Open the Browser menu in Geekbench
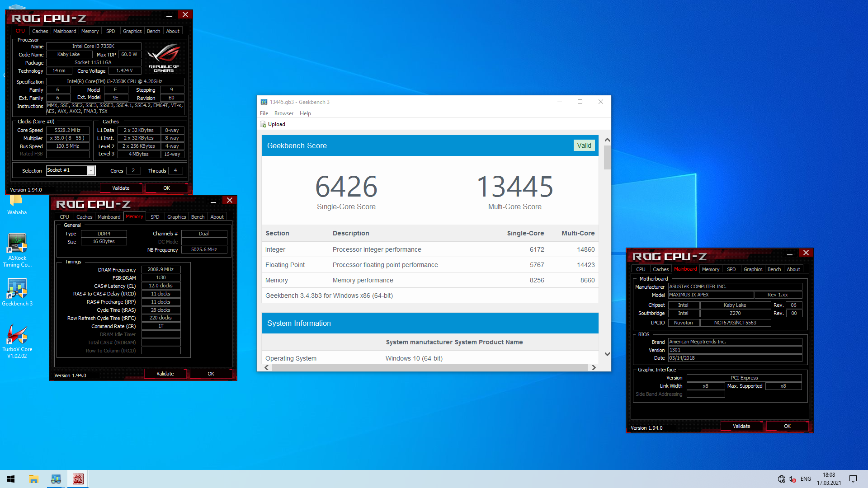Viewport: 868px width, 488px height. 284,113
